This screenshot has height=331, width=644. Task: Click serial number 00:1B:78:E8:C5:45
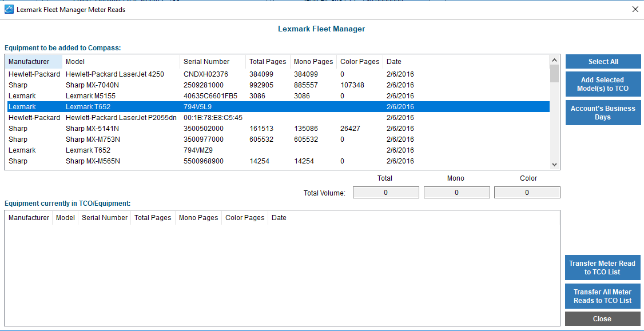pos(213,117)
